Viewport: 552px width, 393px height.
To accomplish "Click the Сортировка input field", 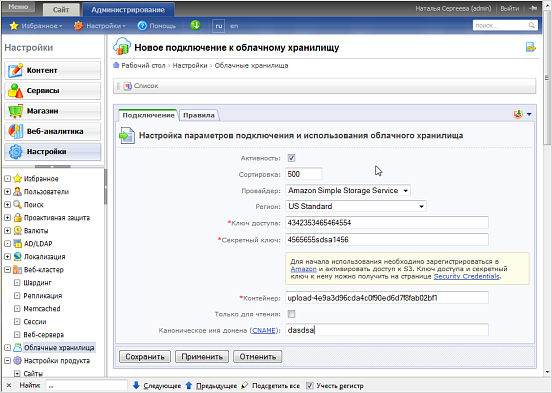I will click(304, 174).
